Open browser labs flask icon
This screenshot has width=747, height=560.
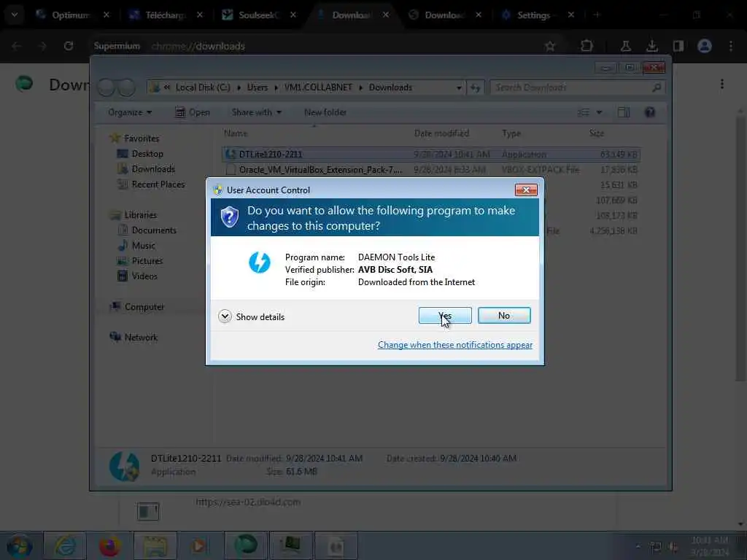[x=625, y=46]
